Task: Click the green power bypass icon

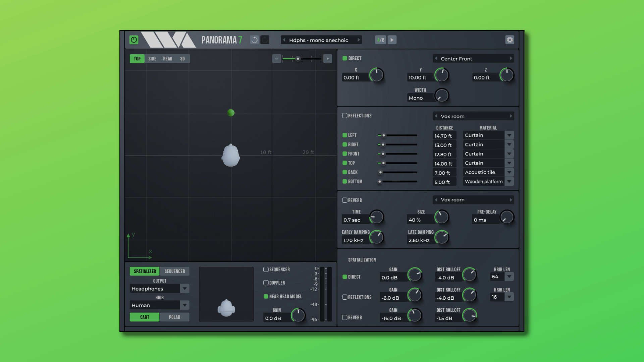Action: (x=133, y=40)
